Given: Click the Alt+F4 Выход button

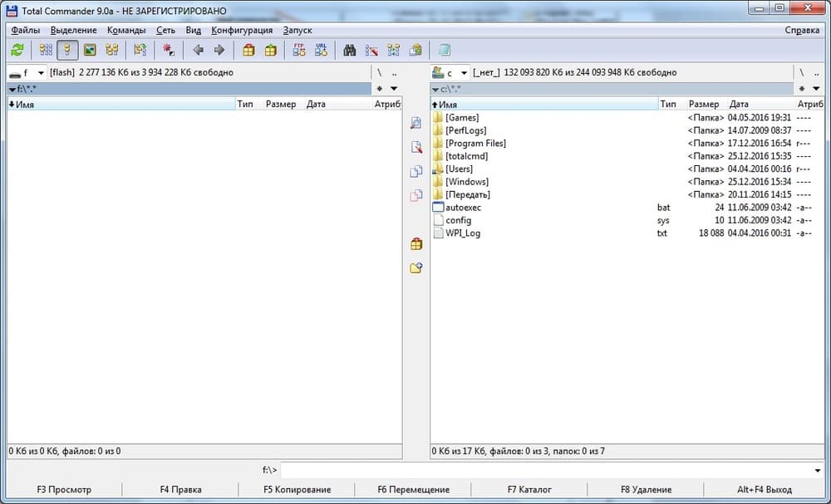Looking at the screenshot, I should coord(765,490).
